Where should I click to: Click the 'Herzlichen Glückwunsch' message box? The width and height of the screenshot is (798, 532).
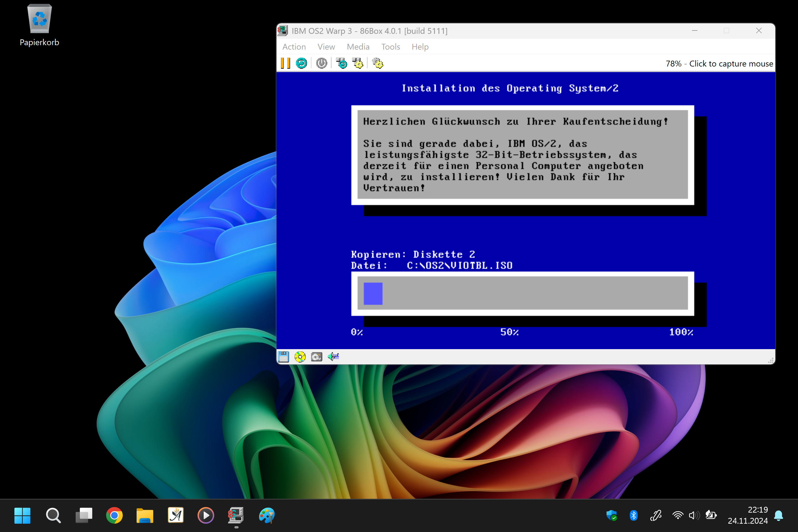(x=523, y=155)
